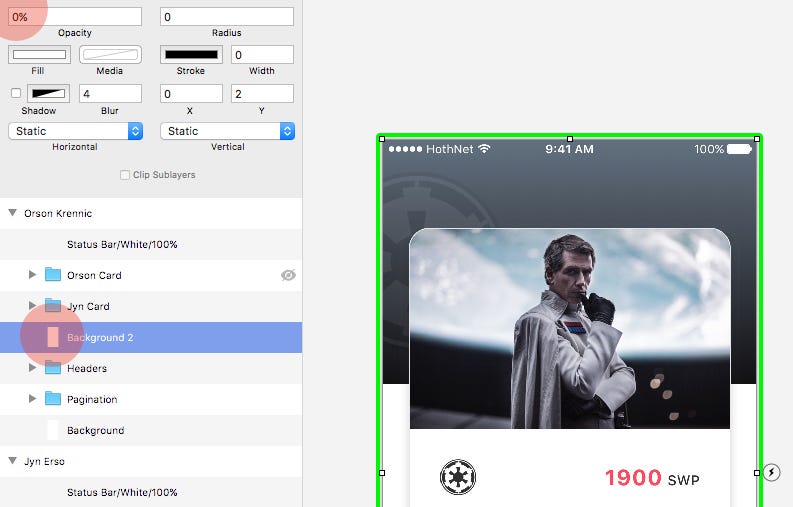Click the wifi icon in status bar
The height and width of the screenshot is (507, 793).
(x=484, y=149)
